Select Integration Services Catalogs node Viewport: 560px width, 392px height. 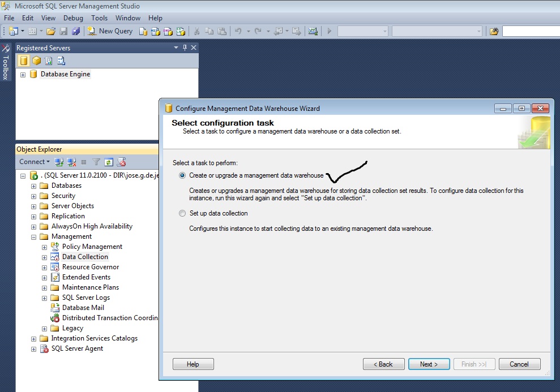[95, 338]
